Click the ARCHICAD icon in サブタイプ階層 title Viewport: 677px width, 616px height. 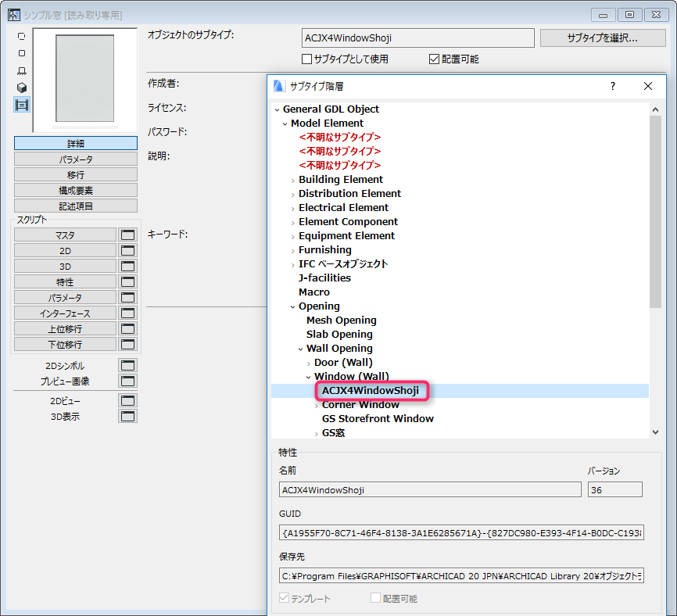pyautogui.click(x=279, y=86)
